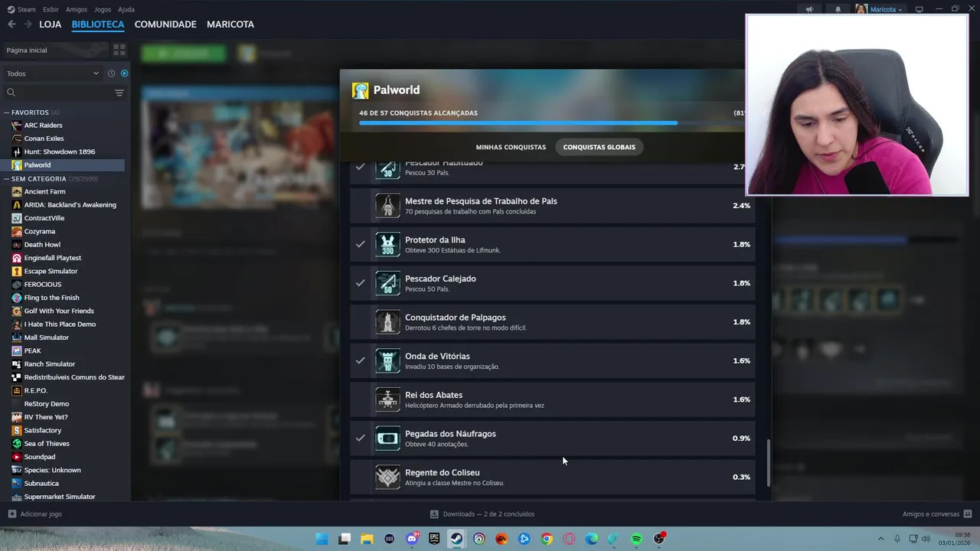Open Spotify from the taskbar
The height and width of the screenshot is (551, 980).
636,539
